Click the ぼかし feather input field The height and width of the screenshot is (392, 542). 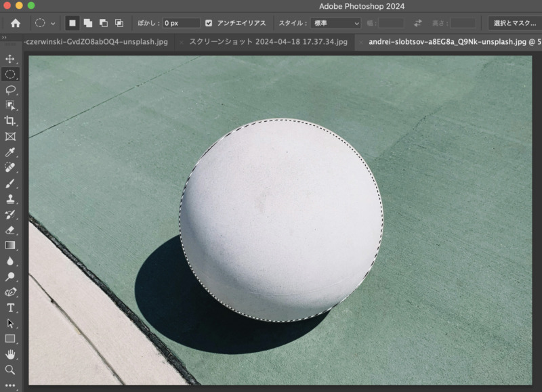pos(182,23)
